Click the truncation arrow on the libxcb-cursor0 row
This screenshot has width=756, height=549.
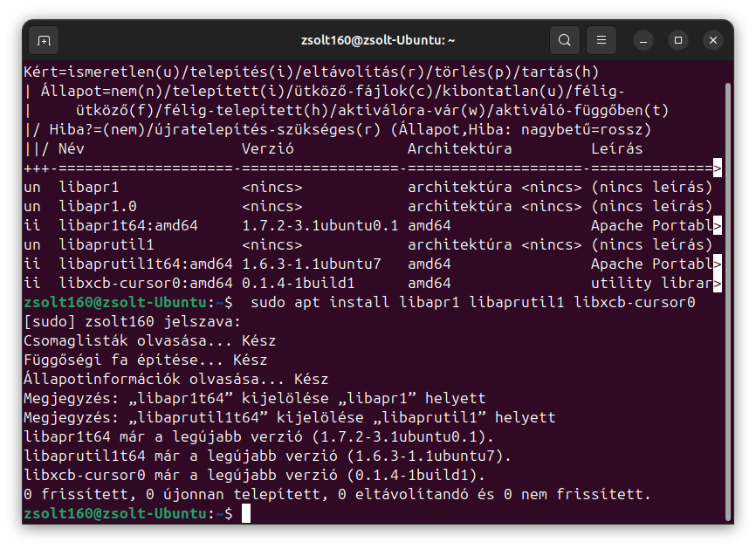718,283
